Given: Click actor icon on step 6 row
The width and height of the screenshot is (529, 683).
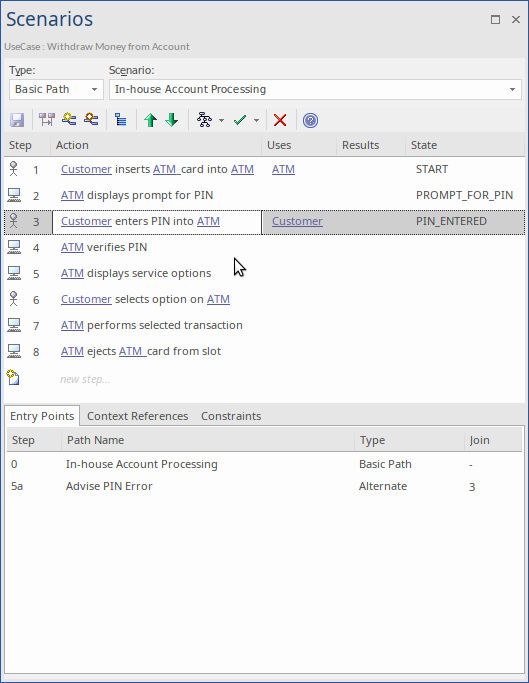Looking at the screenshot, I should pos(14,299).
